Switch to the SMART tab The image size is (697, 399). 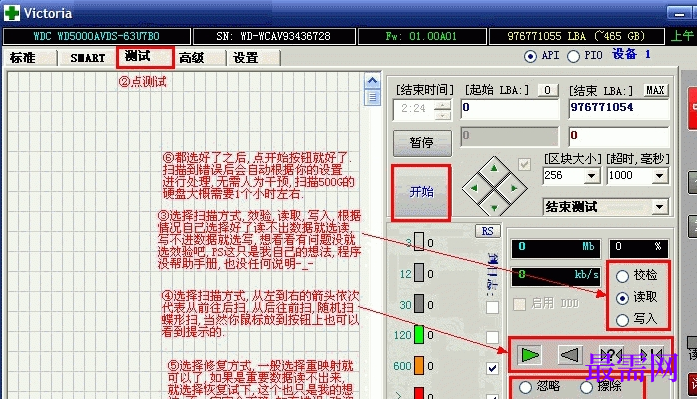pos(88,58)
